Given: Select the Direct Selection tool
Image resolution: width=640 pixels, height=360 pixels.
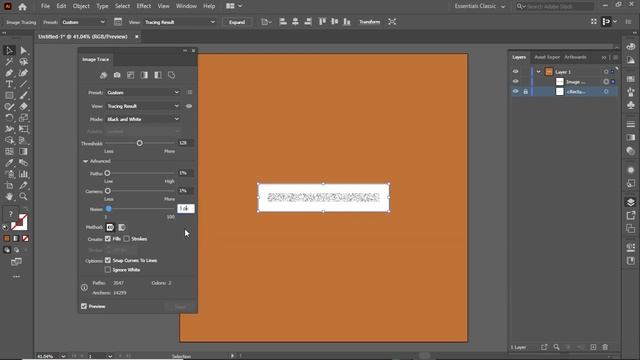Looking at the screenshot, I should [24, 51].
